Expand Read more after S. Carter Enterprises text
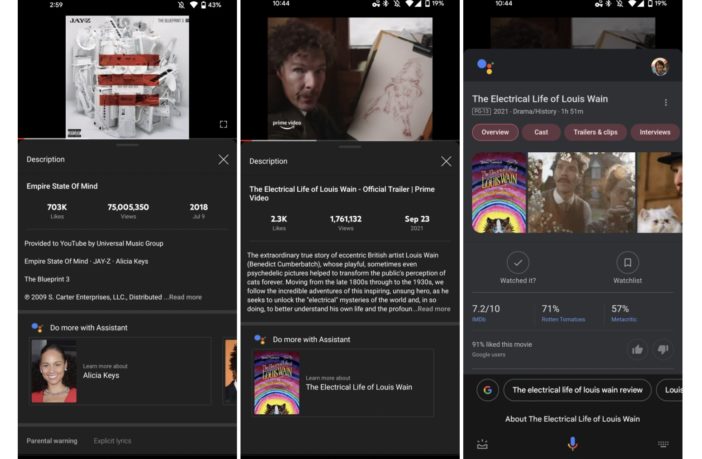Viewport: 702px width, 459px height. pyautogui.click(x=184, y=297)
